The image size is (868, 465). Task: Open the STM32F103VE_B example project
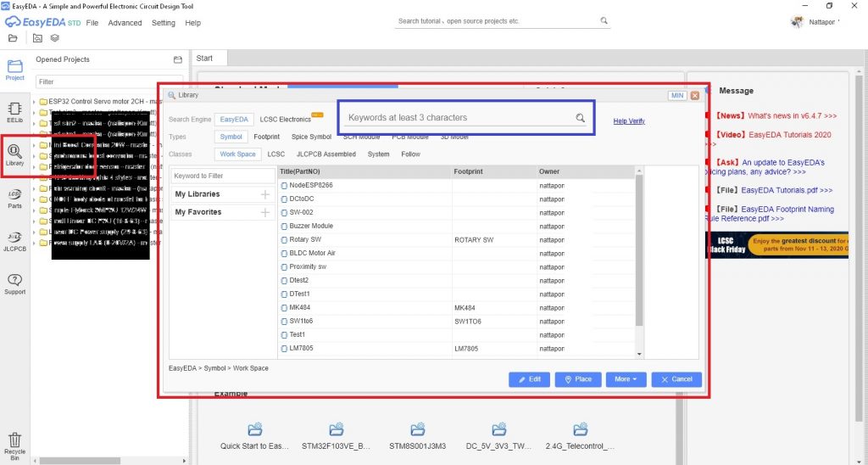click(336, 435)
